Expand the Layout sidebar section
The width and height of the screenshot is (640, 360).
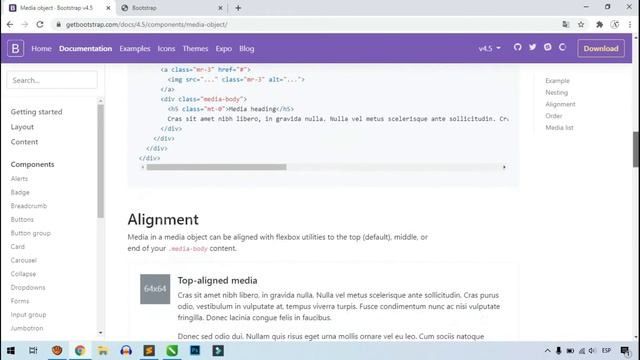pyautogui.click(x=22, y=127)
